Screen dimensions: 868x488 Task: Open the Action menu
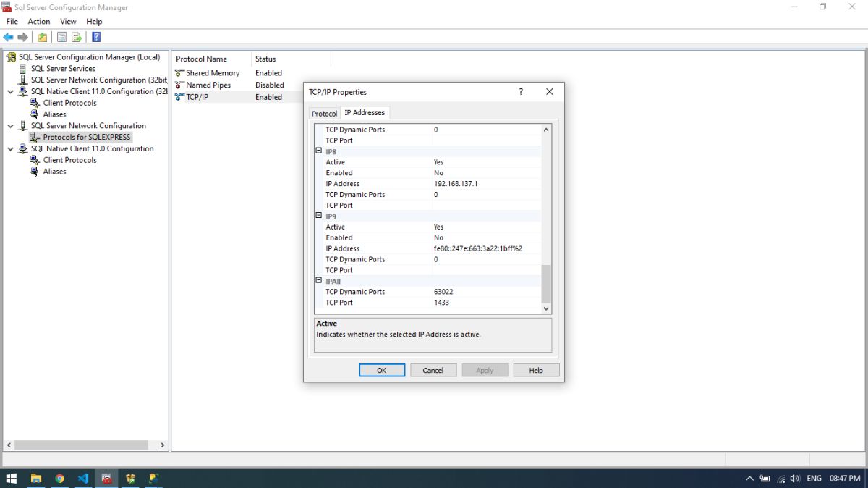pos(39,22)
